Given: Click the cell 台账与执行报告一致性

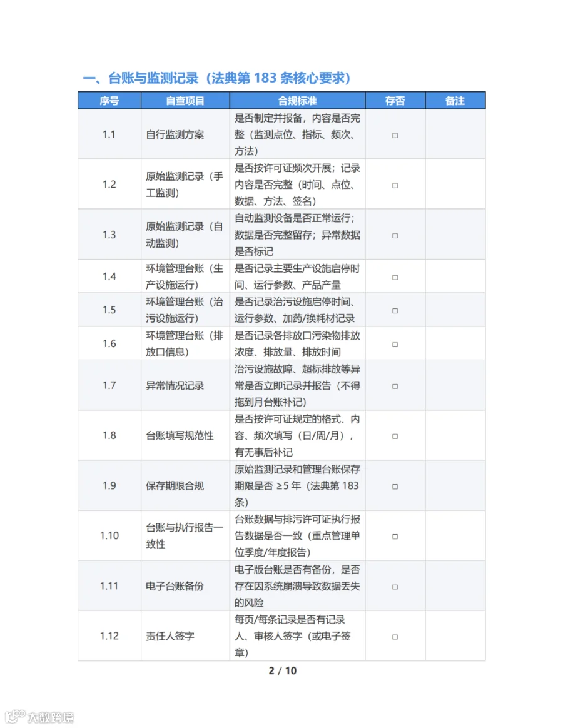Looking at the screenshot, I should 185,536.
